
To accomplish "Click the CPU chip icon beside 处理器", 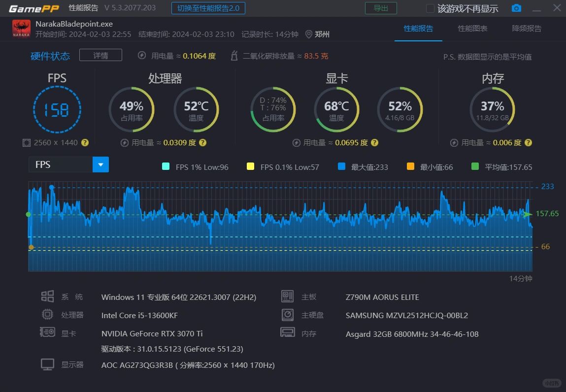I will (x=47, y=314).
